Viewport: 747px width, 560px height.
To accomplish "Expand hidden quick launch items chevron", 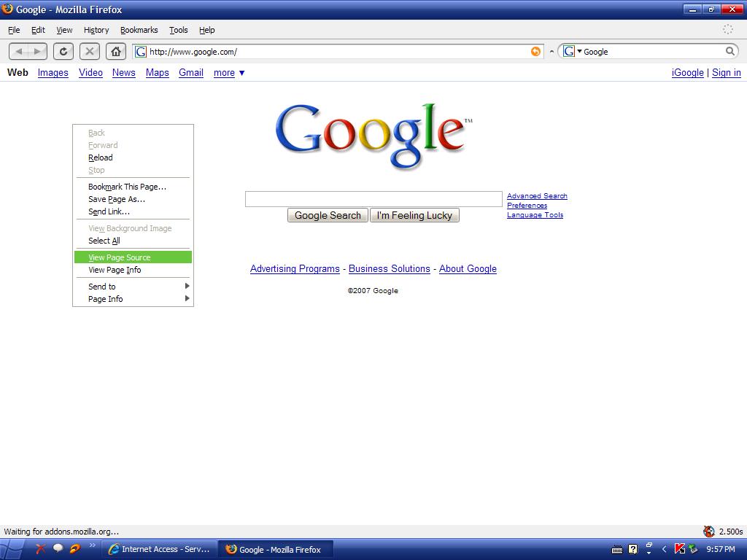I will click(x=92, y=545).
